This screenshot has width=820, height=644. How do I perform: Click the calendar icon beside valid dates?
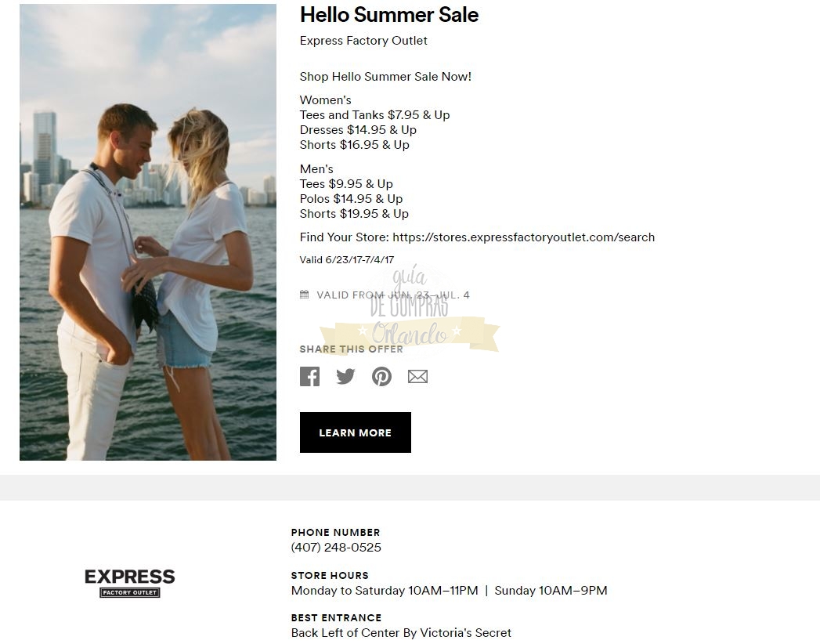[x=305, y=295]
